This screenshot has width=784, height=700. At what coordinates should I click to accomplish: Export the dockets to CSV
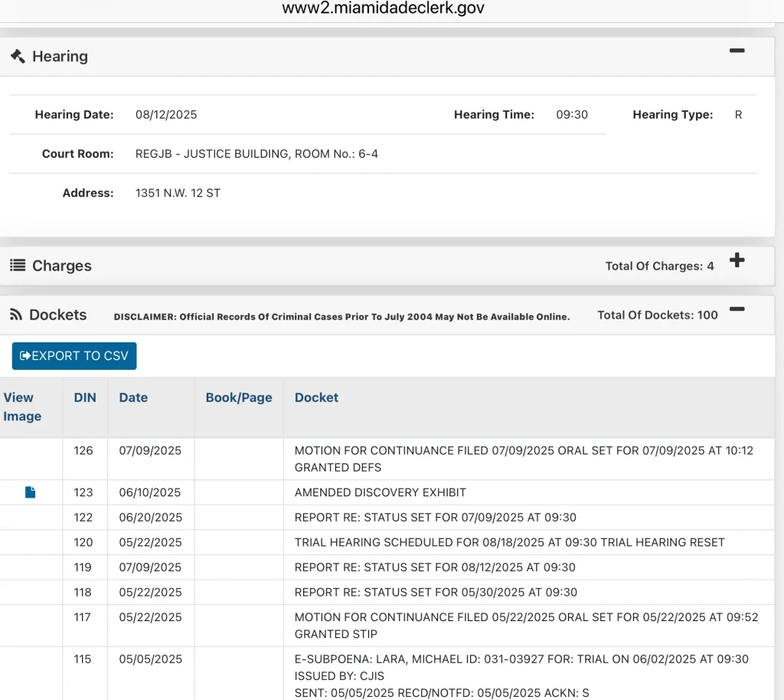click(x=74, y=355)
